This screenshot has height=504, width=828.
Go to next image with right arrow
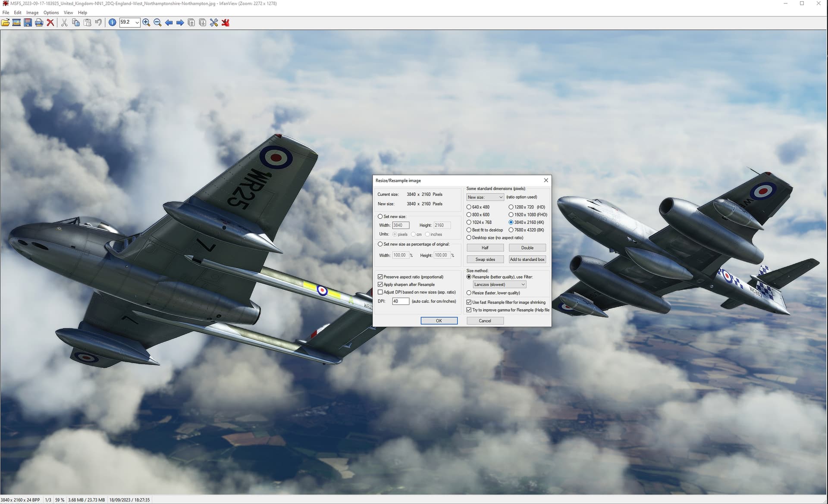[180, 22]
